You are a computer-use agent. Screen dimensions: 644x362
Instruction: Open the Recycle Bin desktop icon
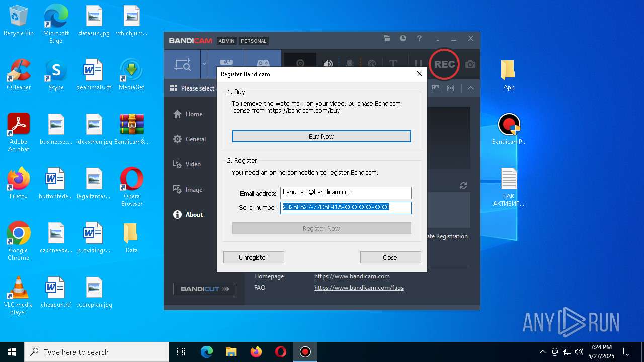click(19, 21)
